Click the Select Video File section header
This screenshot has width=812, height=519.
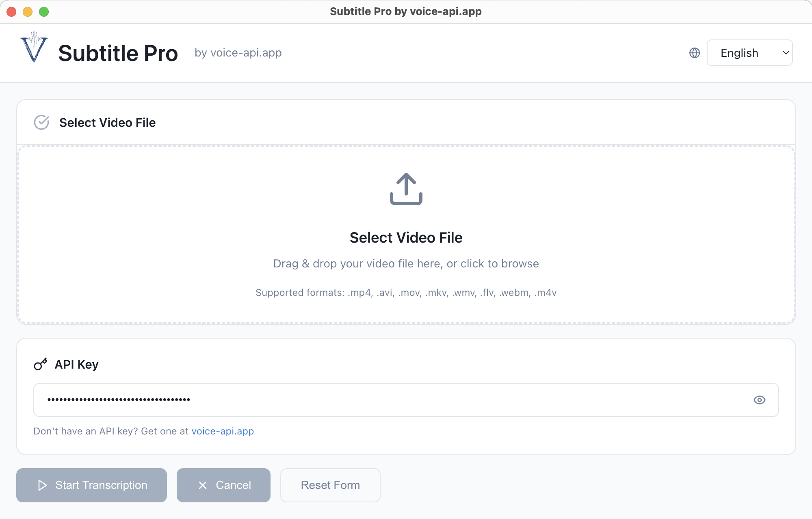(107, 122)
